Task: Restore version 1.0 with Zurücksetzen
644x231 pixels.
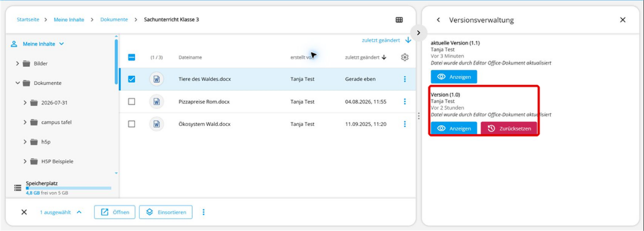Action: (x=509, y=128)
